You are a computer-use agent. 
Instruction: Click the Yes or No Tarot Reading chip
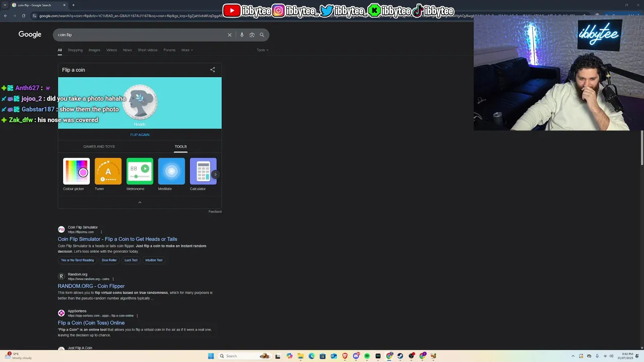(77, 260)
